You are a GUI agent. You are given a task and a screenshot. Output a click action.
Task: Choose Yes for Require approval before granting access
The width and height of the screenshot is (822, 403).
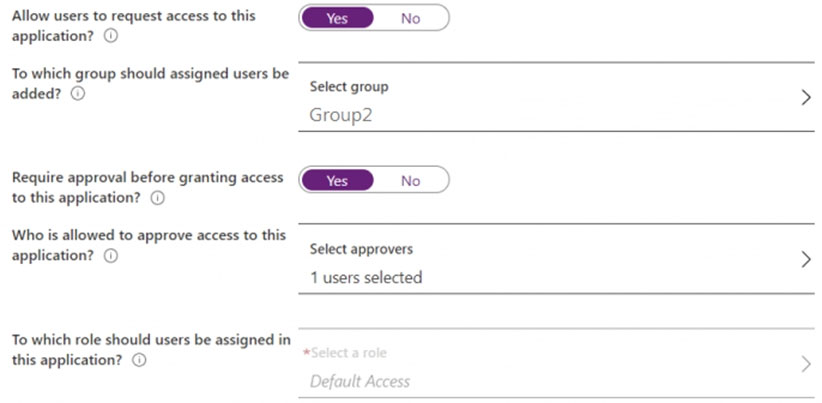337,181
